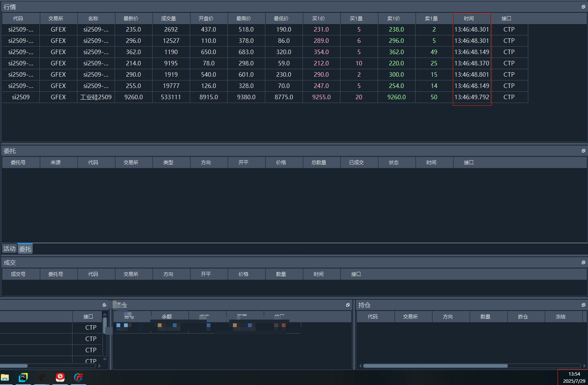Image resolution: width=588 pixels, height=385 pixels.
Task: Float the 委托 orders panel
Action: pos(583,151)
